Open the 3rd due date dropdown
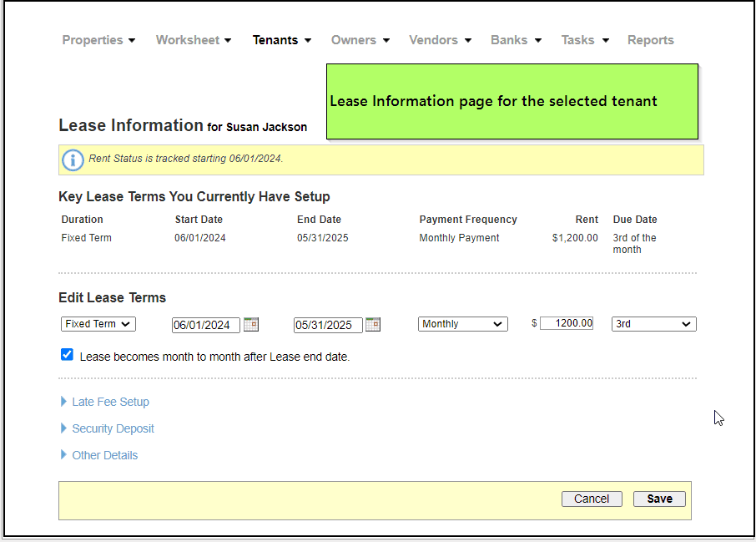 653,324
